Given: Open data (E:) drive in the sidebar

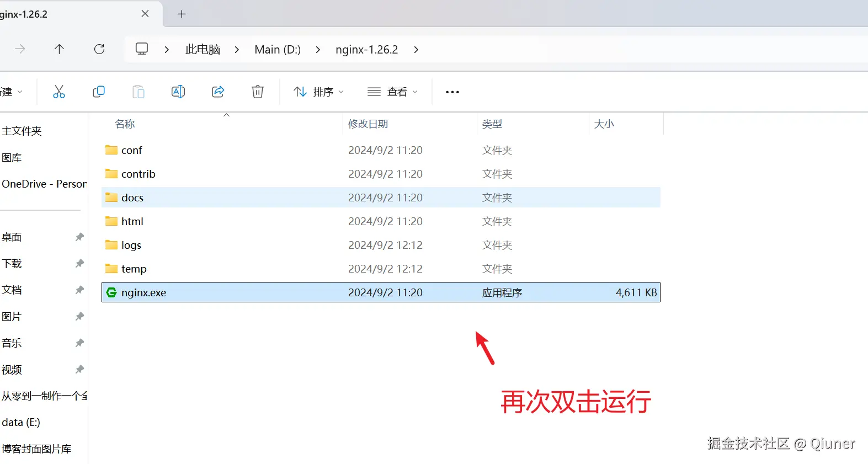Looking at the screenshot, I should [21, 422].
